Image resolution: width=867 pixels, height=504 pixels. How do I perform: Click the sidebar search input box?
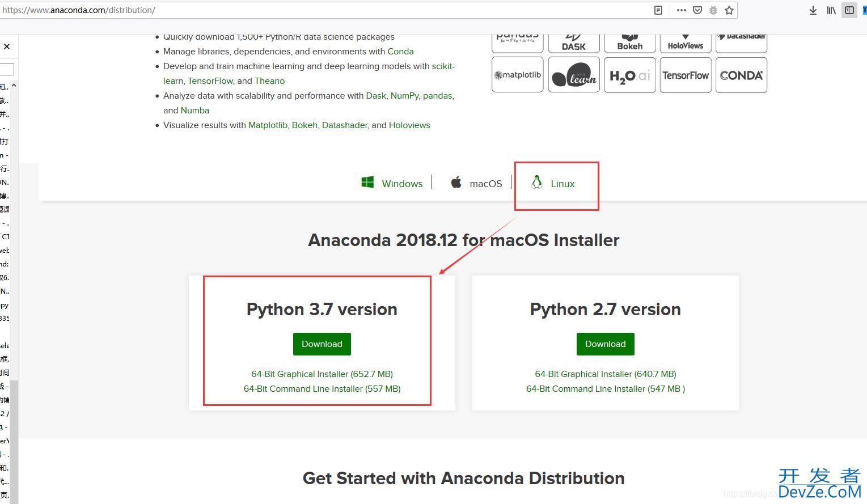point(6,69)
